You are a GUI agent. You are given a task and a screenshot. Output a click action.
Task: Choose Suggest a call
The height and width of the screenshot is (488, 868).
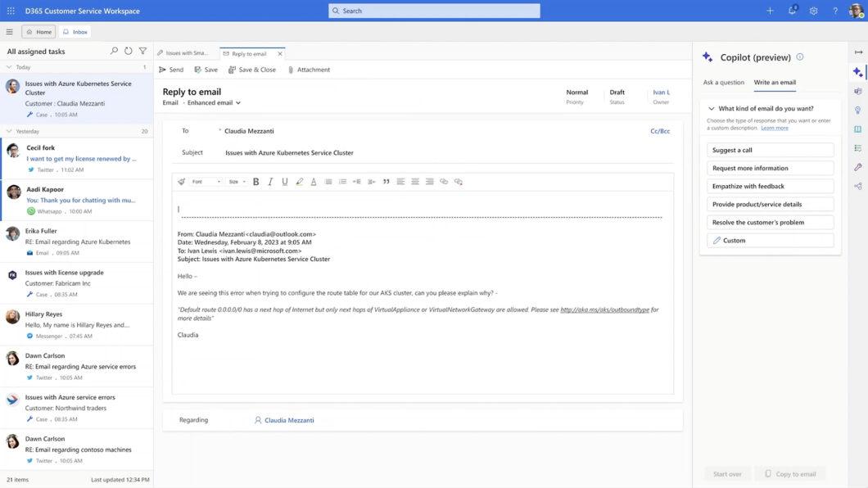tap(770, 150)
